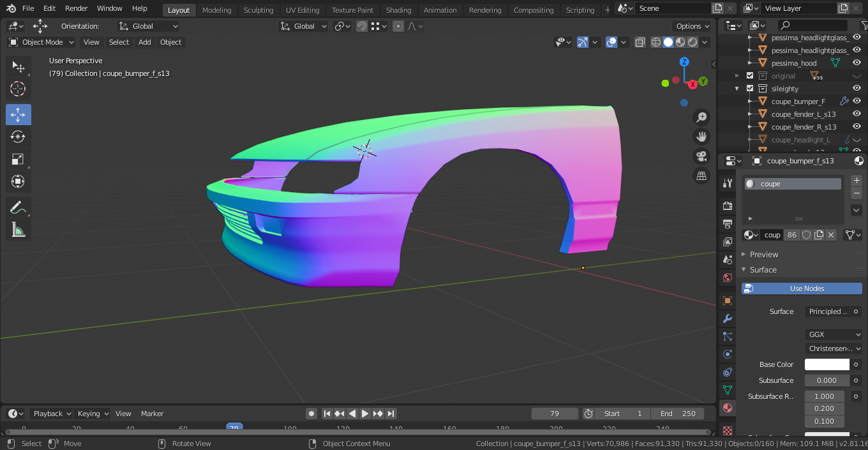Hide coupe_fender_L_s13 using eye icon
Image resolution: width=868 pixels, height=450 pixels.
coord(857,114)
